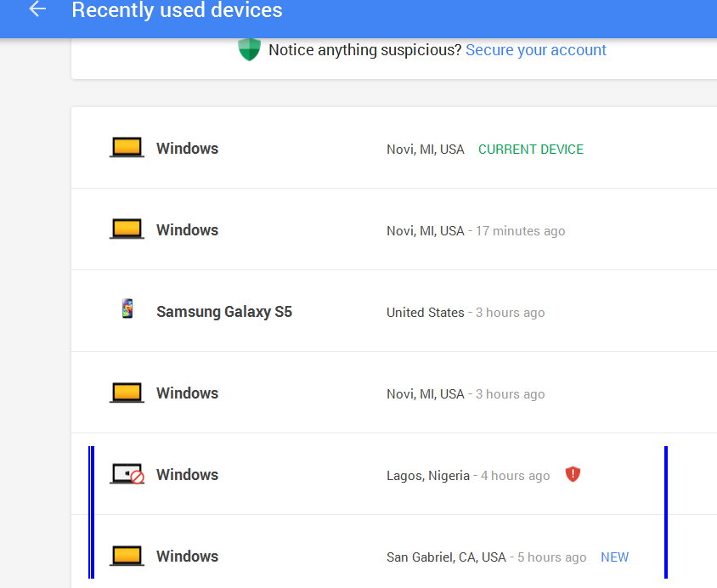This screenshot has width=717, height=588.
Task: Click the laptop icon of the current device
Action: tap(127, 148)
